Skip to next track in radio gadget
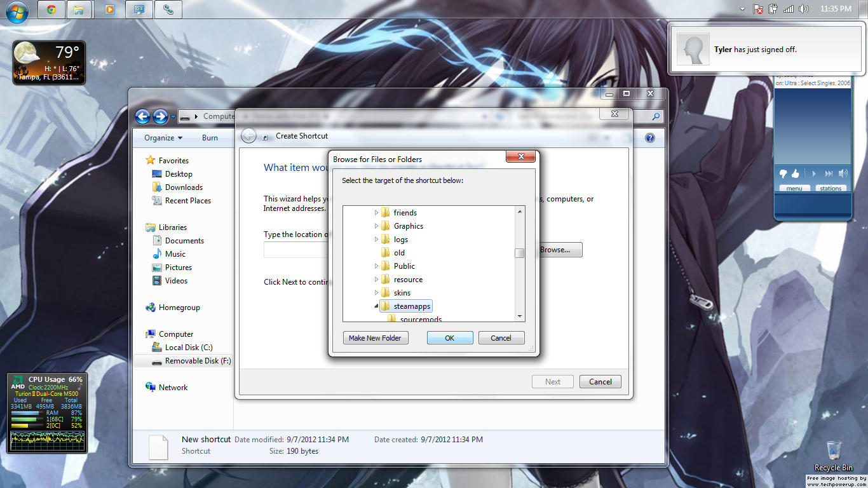868x488 pixels. [829, 173]
